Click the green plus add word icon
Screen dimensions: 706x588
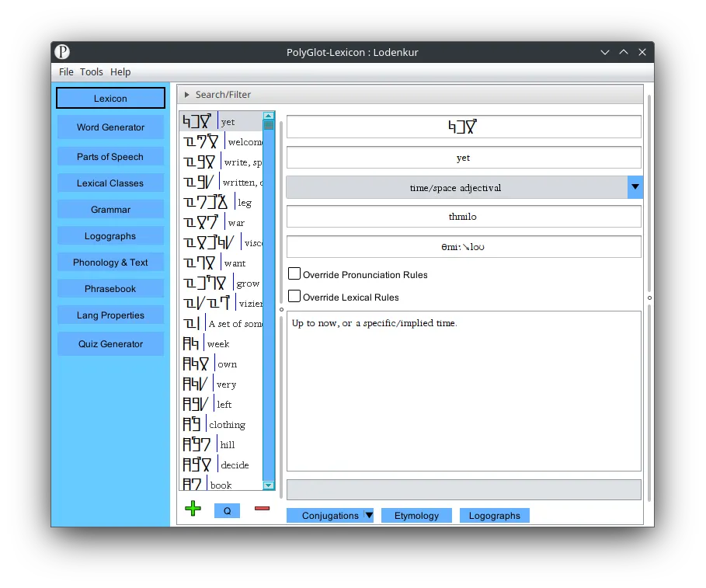[x=193, y=509]
